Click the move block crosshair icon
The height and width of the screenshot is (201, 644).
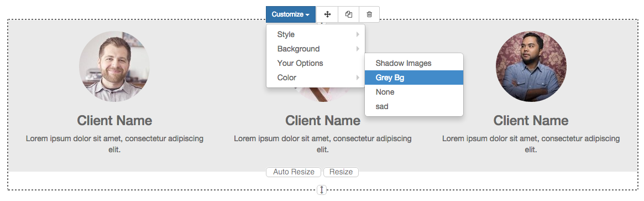click(327, 14)
